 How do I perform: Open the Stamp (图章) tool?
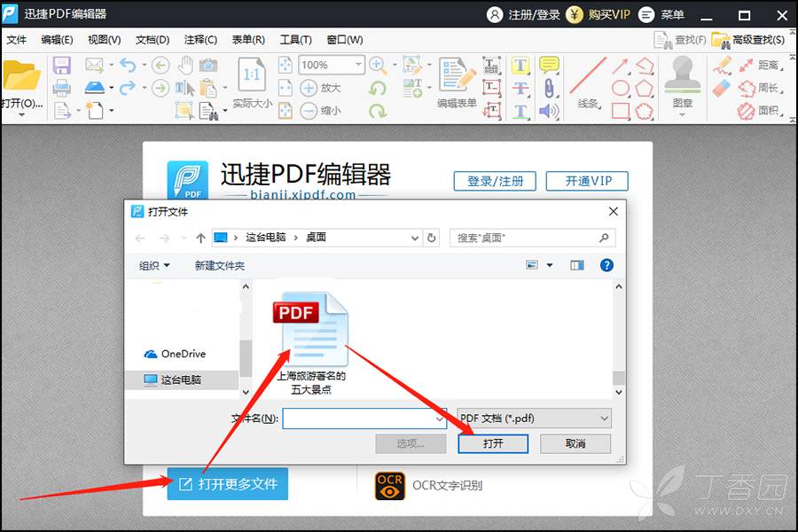683,82
